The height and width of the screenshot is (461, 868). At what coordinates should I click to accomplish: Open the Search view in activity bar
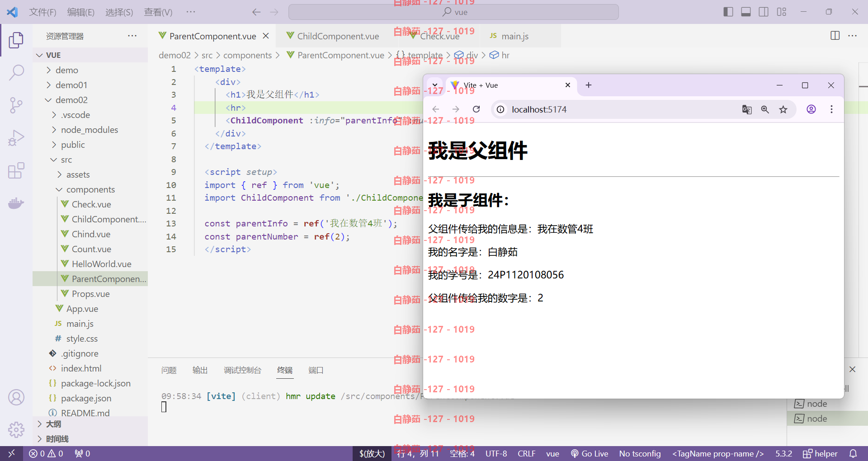[16, 72]
